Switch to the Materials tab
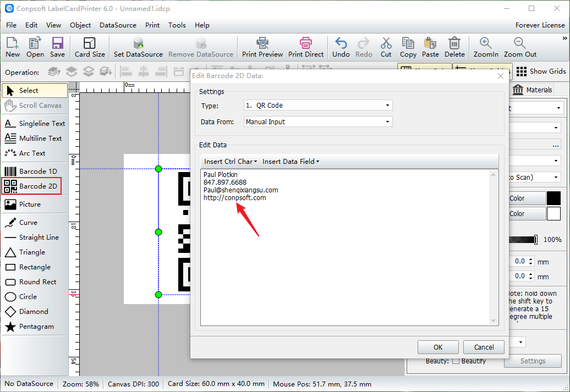Image resolution: width=570 pixels, height=392 pixels. tap(533, 90)
